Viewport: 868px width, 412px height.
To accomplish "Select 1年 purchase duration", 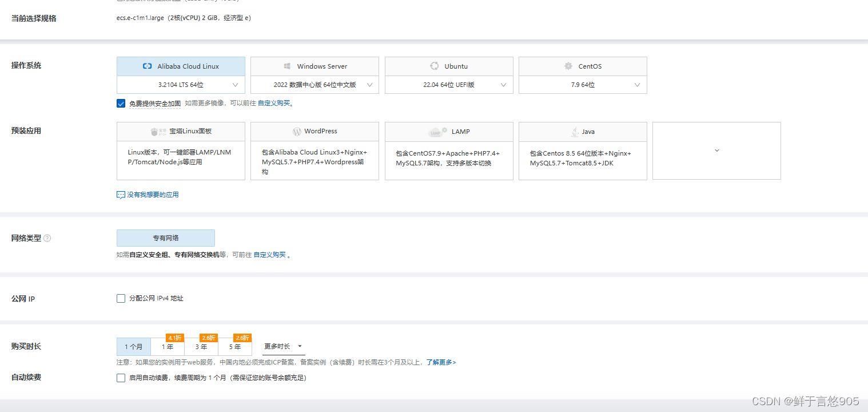I will click(x=168, y=347).
